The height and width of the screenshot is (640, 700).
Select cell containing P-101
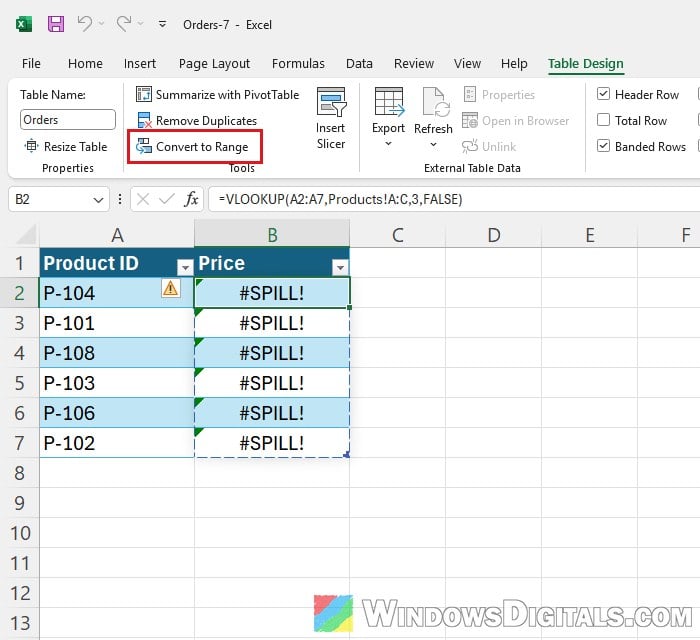[117, 323]
